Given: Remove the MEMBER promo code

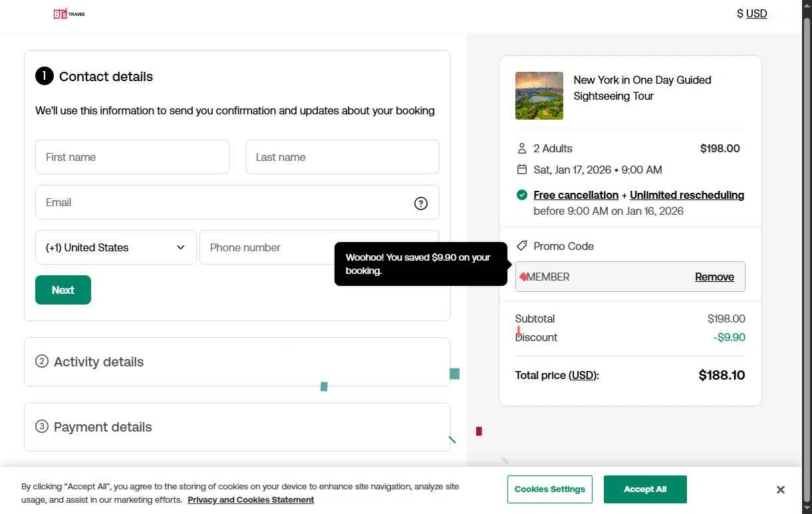Looking at the screenshot, I should click(x=714, y=277).
